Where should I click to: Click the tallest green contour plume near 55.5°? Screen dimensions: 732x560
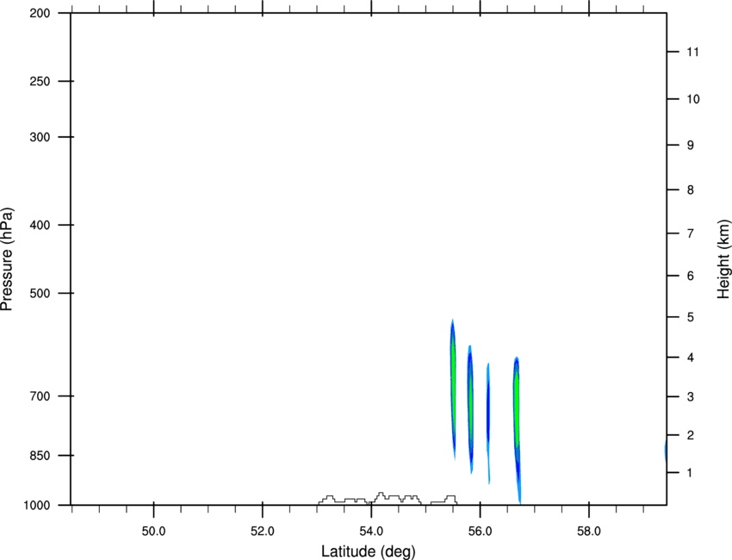click(453, 388)
